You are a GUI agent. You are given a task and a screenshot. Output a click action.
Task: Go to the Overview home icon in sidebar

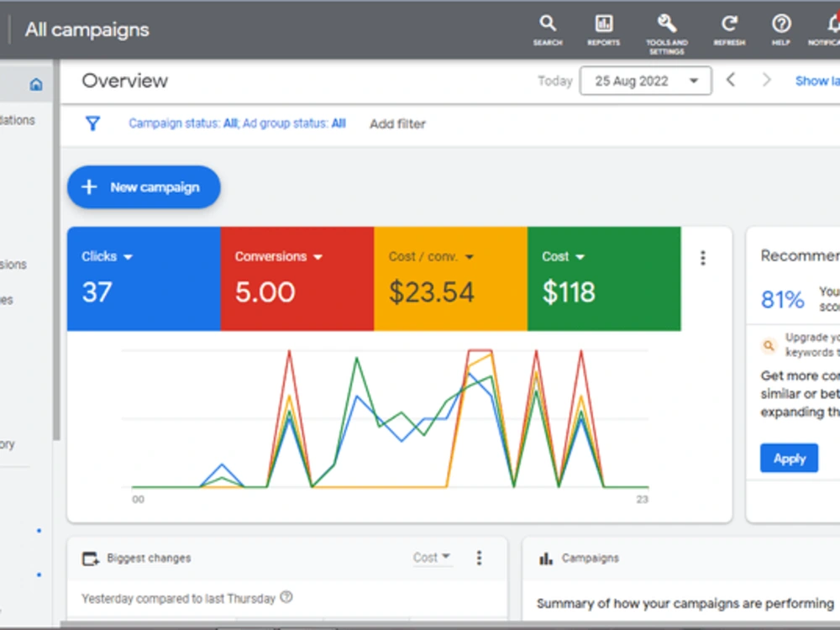coord(36,84)
